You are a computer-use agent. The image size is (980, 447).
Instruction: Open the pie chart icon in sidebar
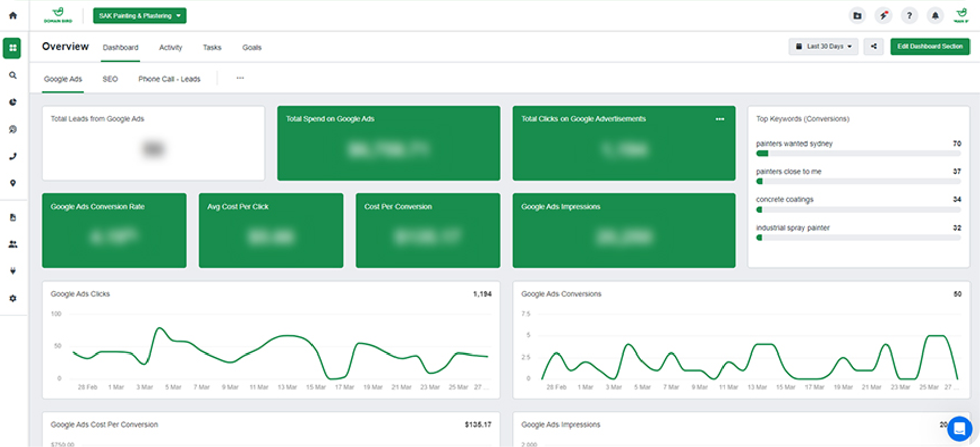(12, 102)
